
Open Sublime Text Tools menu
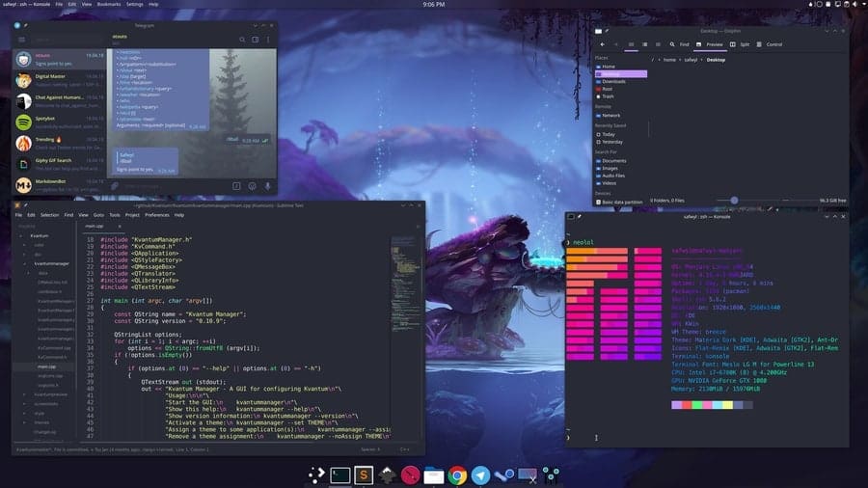115,215
